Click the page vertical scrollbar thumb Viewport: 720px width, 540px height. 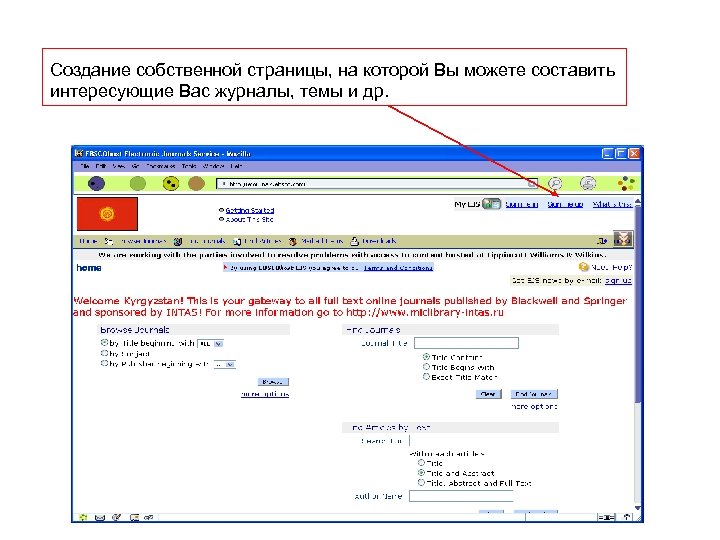click(x=638, y=305)
